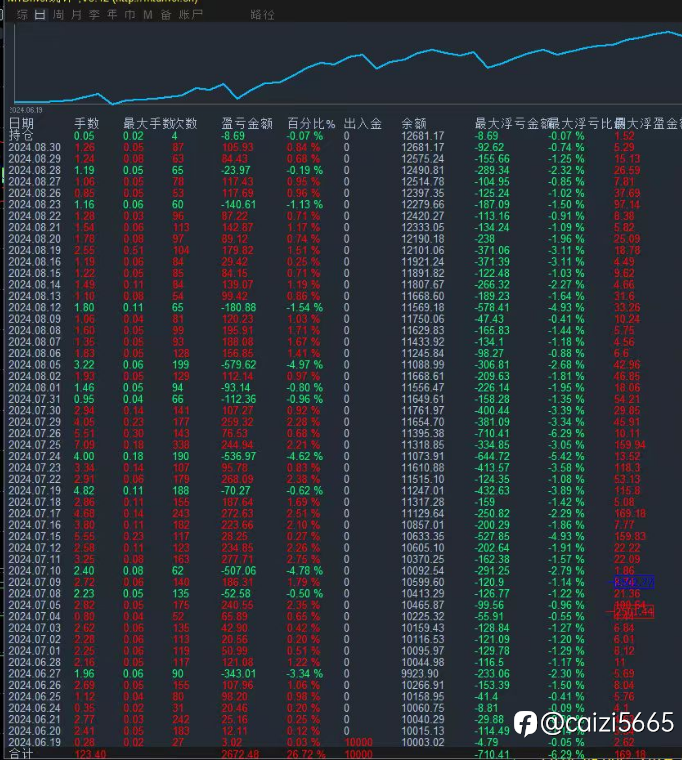Click the 百分比% column header

point(311,124)
